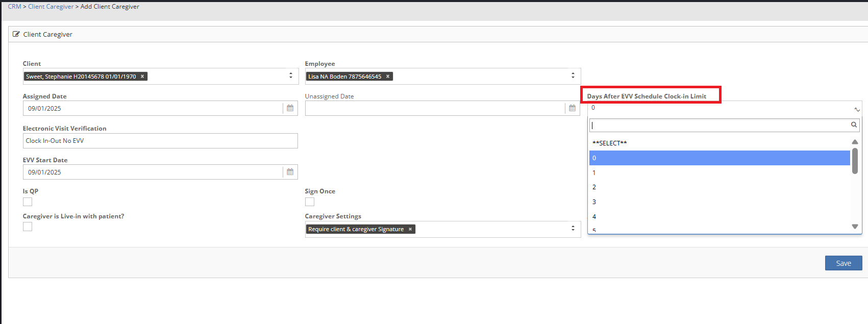Click the dropdown list scroll down arrow
Screen dimensions: 868x324
coord(855,227)
